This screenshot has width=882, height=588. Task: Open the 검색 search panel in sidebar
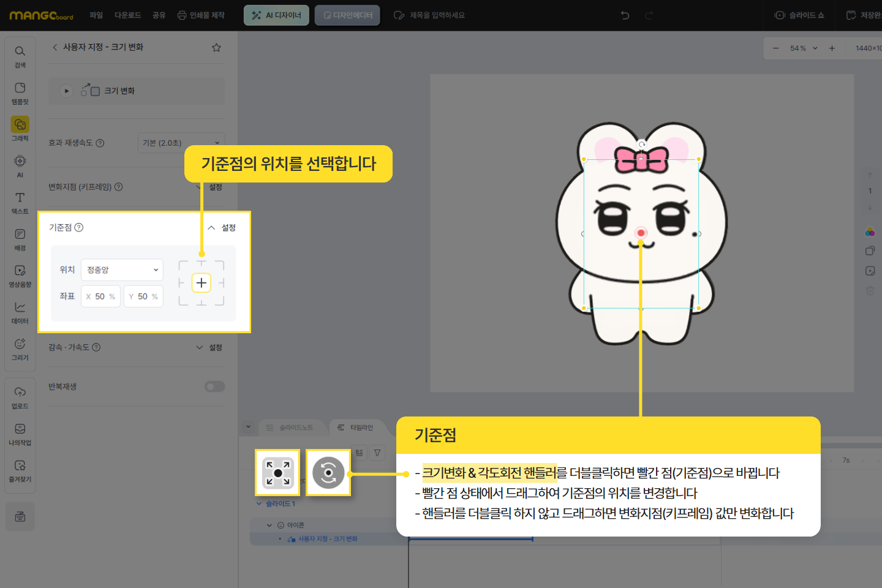coord(20,56)
